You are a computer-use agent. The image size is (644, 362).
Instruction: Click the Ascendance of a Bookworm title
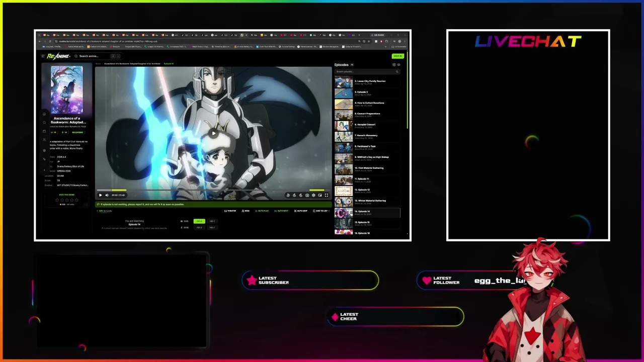point(68,120)
